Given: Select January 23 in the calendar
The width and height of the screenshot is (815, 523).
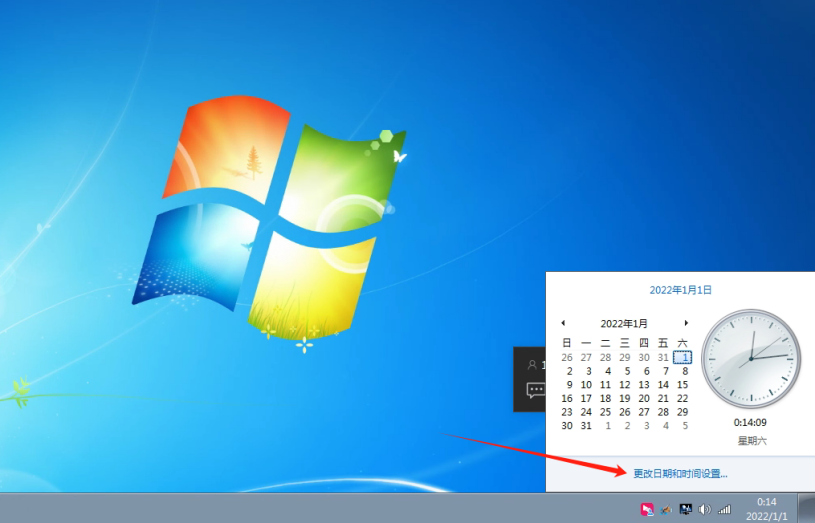Looking at the screenshot, I should tap(567, 412).
